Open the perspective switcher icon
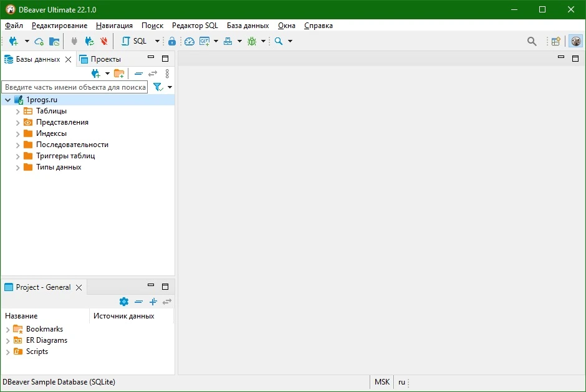586x392 pixels. pyautogui.click(x=555, y=41)
